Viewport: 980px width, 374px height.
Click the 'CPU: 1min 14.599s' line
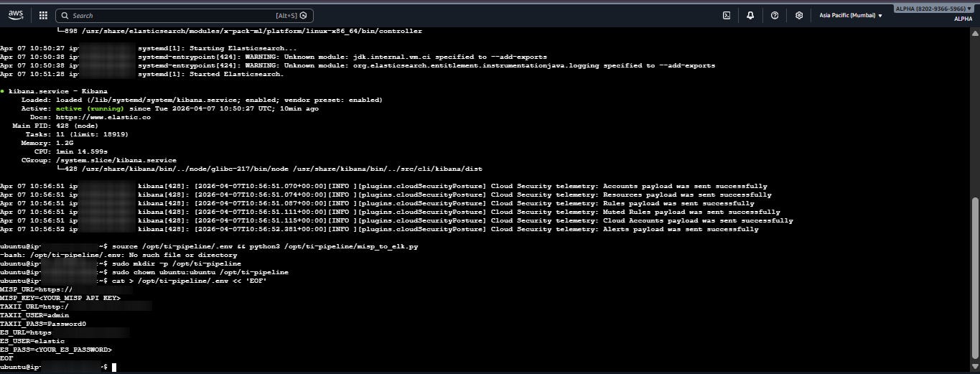tap(71, 151)
